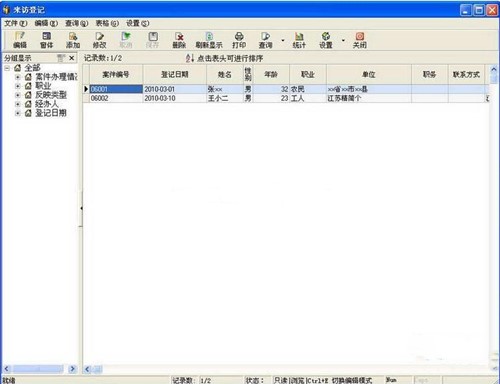
Task: Sort by the 姓名 column header
Action: tap(225, 74)
